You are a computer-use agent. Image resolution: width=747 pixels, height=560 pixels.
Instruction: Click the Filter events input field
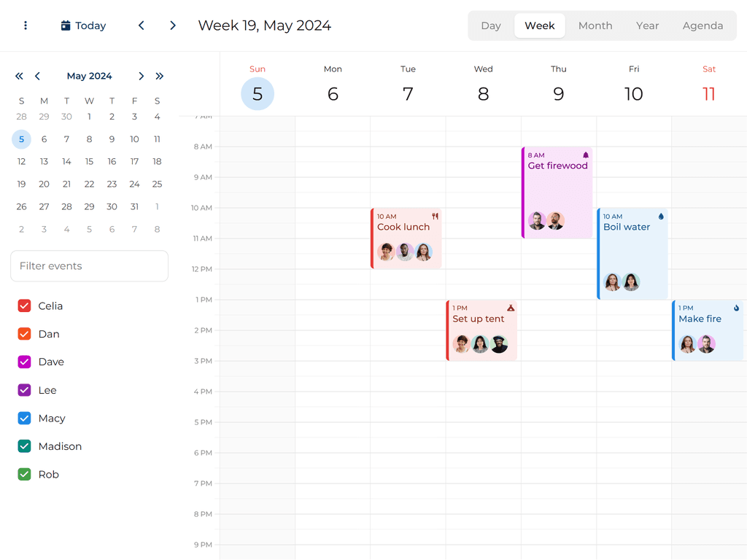click(x=89, y=266)
